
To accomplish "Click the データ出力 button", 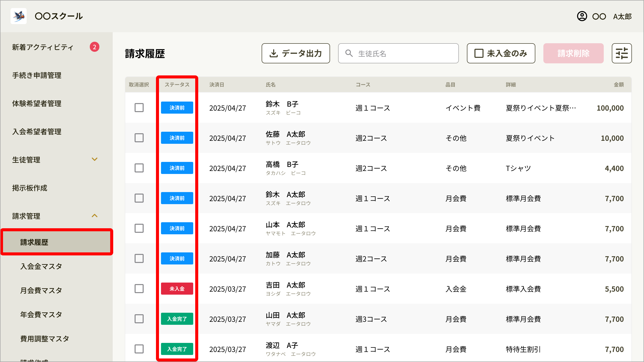I will 296,53.
